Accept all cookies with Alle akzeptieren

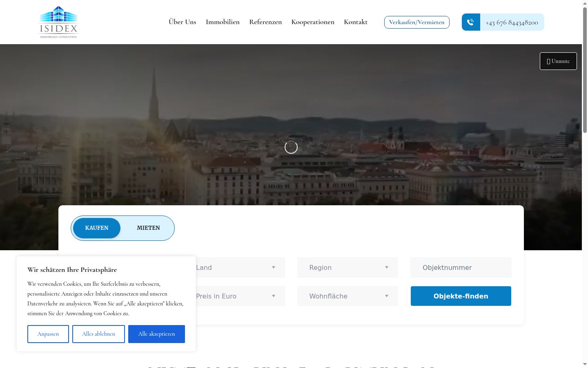click(156, 334)
